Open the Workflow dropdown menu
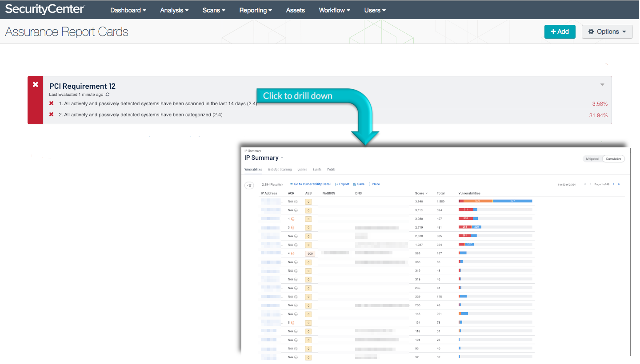The image size is (640, 364). pyautogui.click(x=334, y=10)
